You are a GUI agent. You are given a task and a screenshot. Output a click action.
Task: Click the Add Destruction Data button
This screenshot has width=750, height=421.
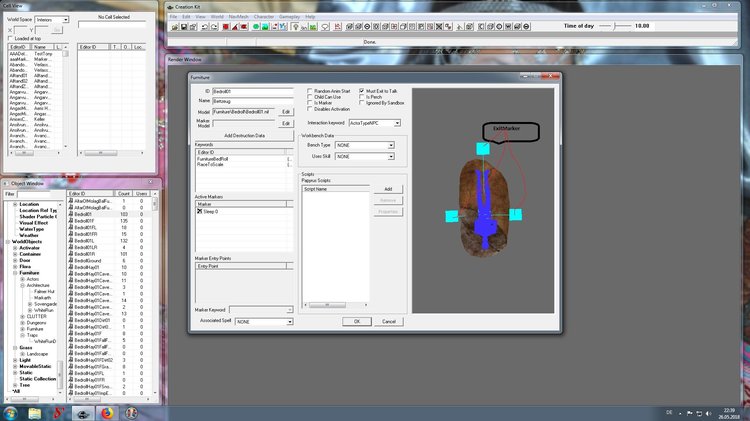tap(244, 135)
